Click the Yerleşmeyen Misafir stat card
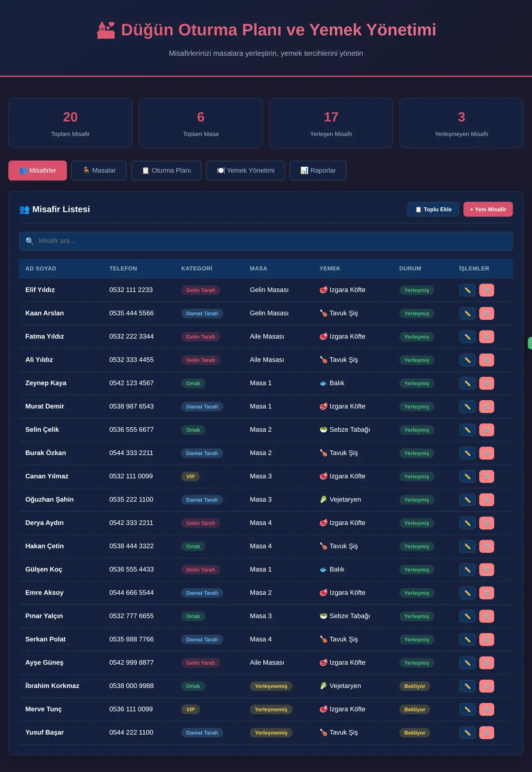 click(462, 123)
